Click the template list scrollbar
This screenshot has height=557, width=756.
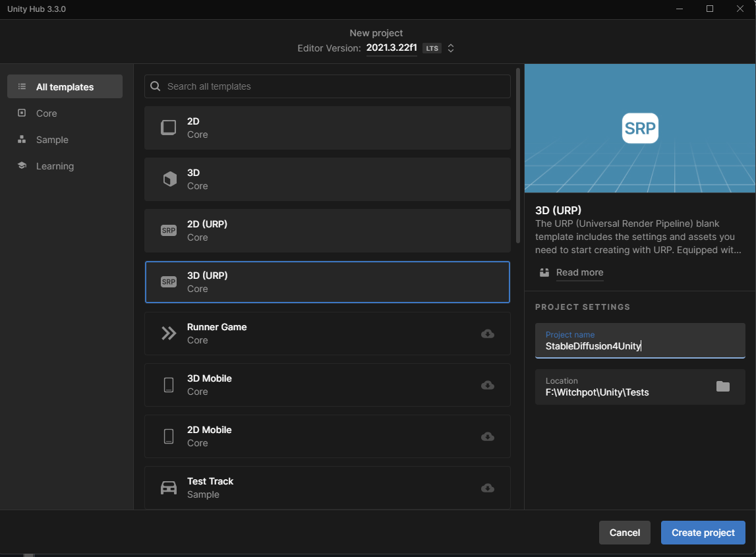point(518,156)
